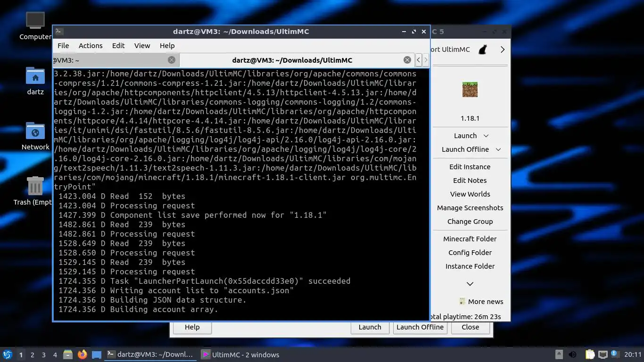The width and height of the screenshot is (644, 362).
Task: Open the removable media eject tray icon
Action: coord(559,354)
